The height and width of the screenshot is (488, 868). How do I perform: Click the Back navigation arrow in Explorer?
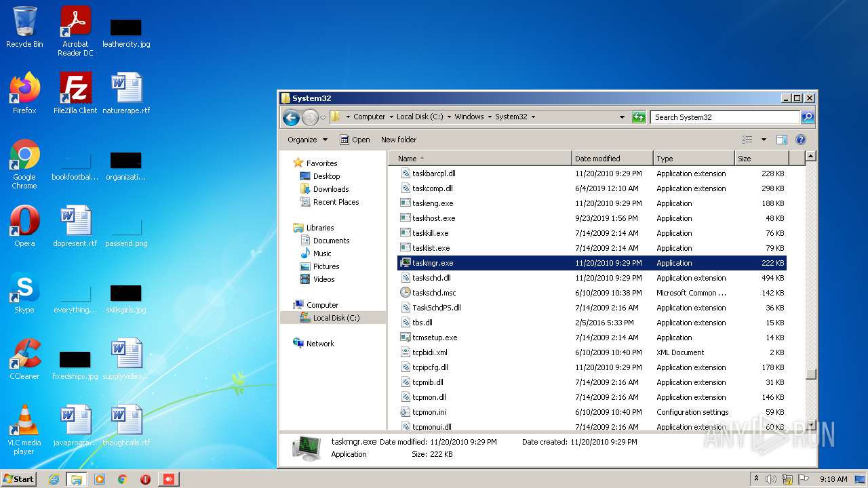291,117
